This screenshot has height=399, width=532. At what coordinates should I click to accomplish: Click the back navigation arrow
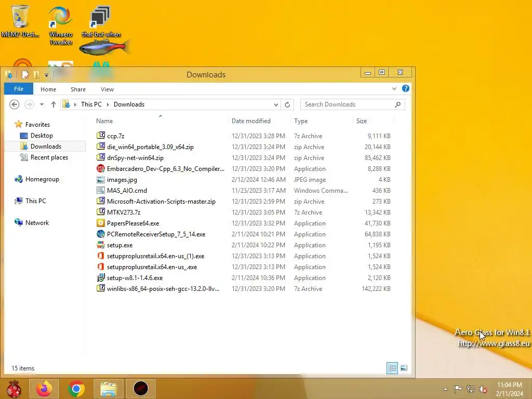(14, 104)
